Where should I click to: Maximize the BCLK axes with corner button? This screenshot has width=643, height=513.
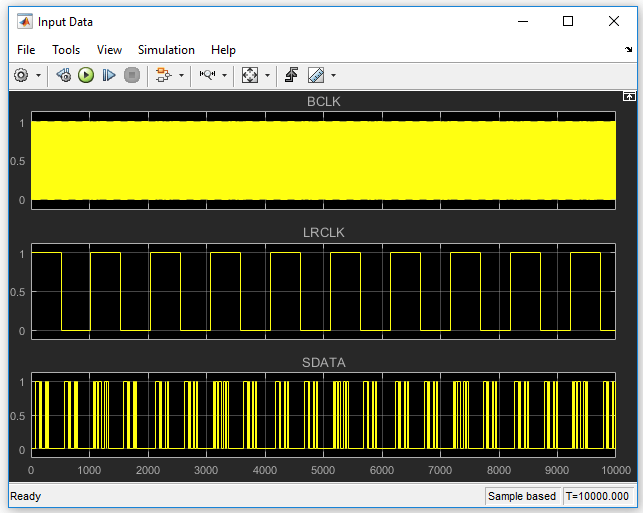pyautogui.click(x=629, y=96)
